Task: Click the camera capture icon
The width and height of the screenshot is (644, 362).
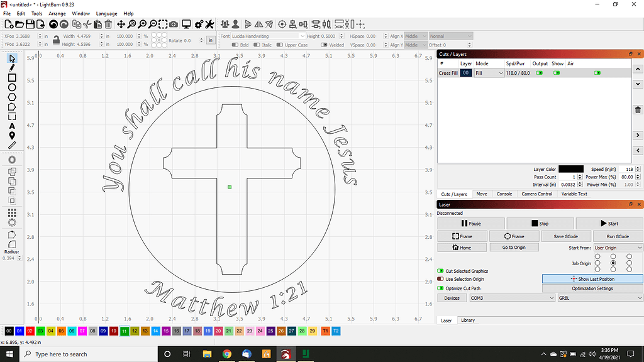Action: 174,24
